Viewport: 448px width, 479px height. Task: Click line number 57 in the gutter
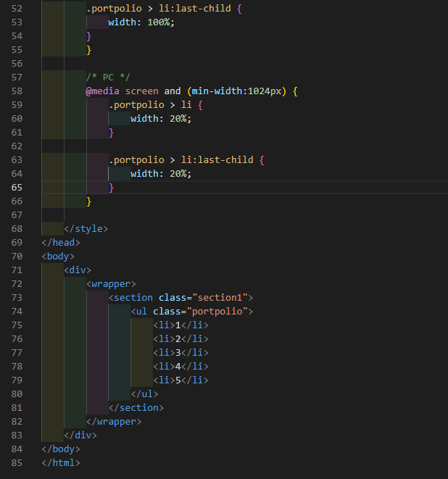pos(17,78)
